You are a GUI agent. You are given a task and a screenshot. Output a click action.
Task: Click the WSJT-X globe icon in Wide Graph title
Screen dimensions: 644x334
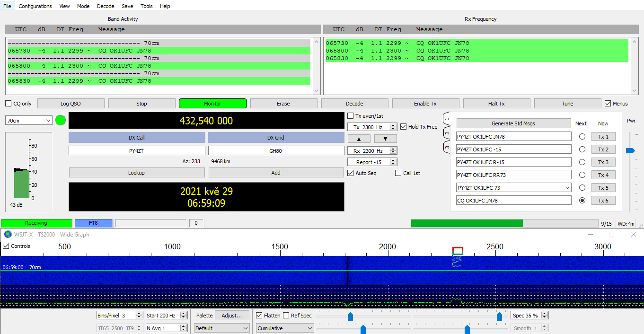pos(8,235)
